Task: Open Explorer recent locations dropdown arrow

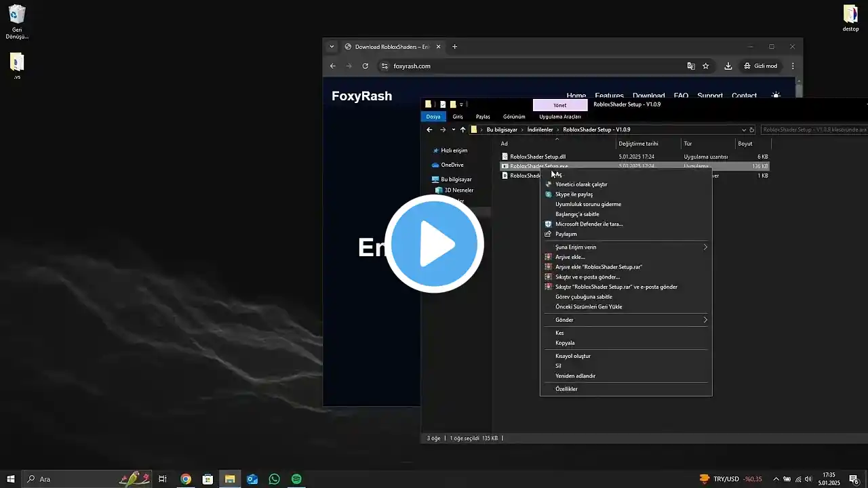Action: click(x=453, y=129)
